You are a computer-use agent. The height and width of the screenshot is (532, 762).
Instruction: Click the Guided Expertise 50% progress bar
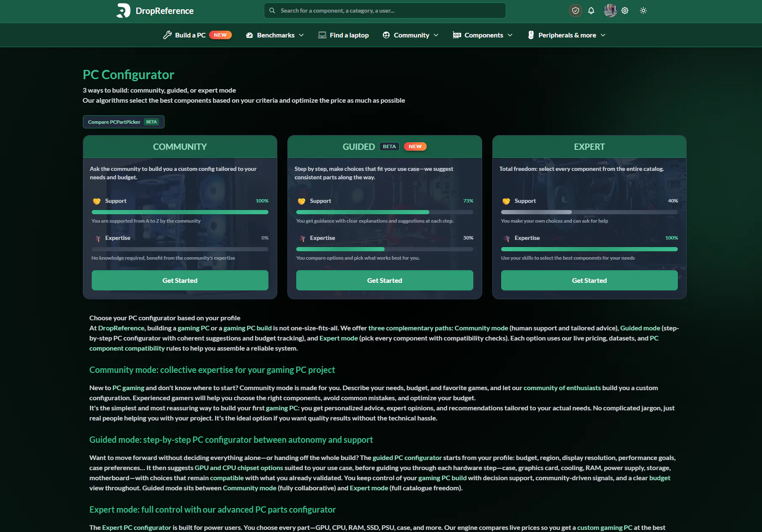pos(385,249)
